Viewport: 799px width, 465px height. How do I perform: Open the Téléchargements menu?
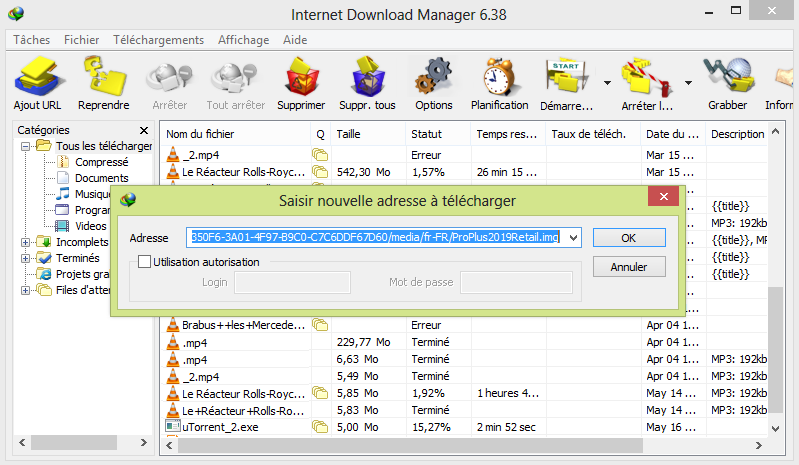(158, 40)
